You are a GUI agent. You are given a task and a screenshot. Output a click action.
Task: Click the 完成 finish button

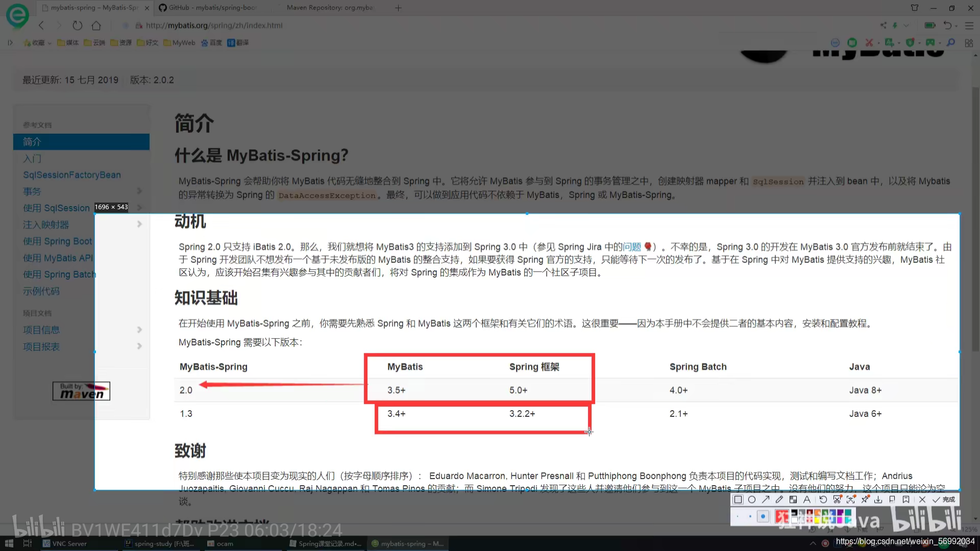pos(943,499)
